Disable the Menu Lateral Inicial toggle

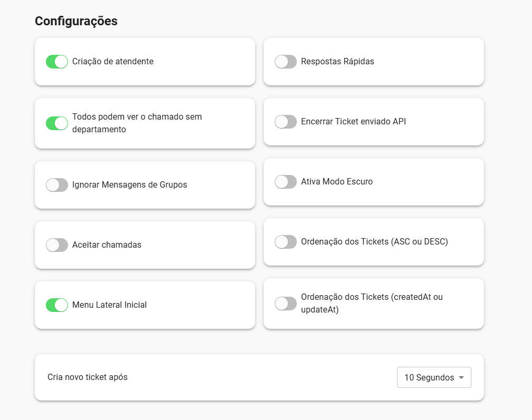click(x=57, y=305)
